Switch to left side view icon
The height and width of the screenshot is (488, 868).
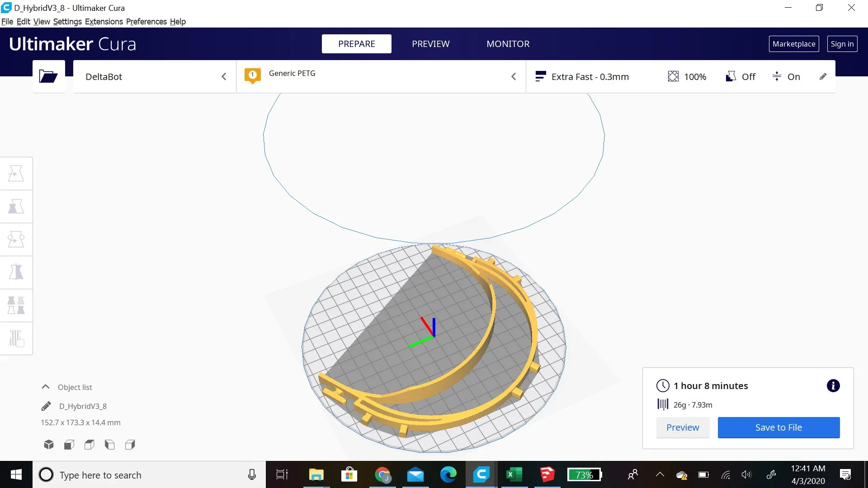point(110,445)
